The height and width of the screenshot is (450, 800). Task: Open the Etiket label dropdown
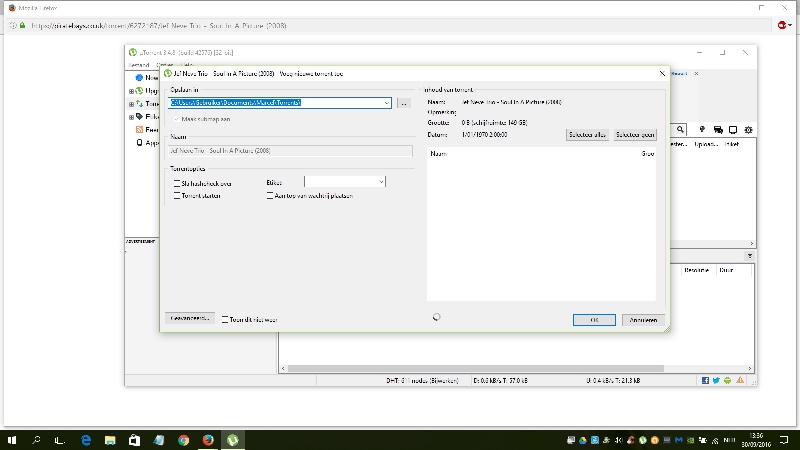381,182
